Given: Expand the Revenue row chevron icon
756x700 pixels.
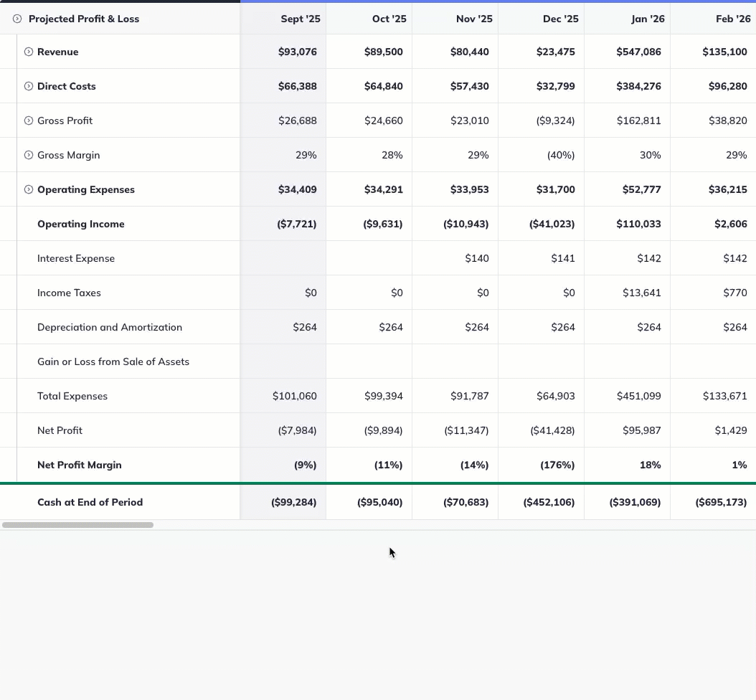Looking at the screenshot, I should pos(27,52).
